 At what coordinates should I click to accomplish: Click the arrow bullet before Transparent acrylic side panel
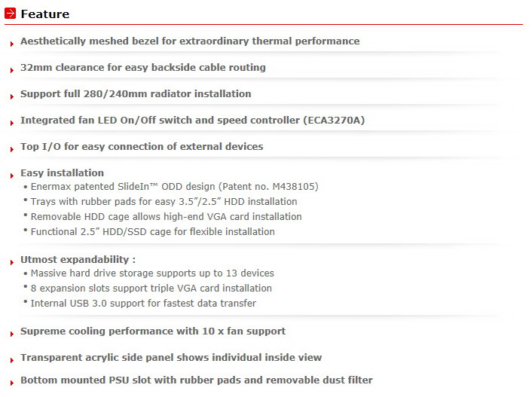(12, 360)
